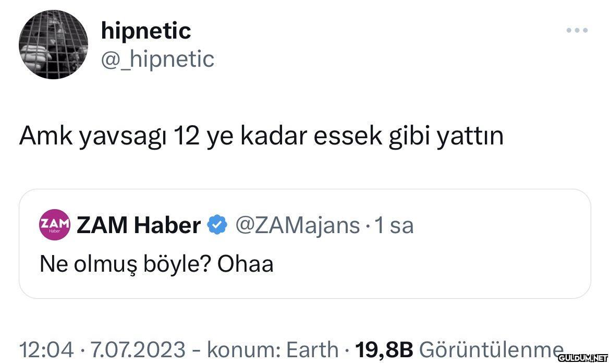Click the 7.07.2023 tweet date
This screenshot has width=610, height=364.
[x=138, y=349]
